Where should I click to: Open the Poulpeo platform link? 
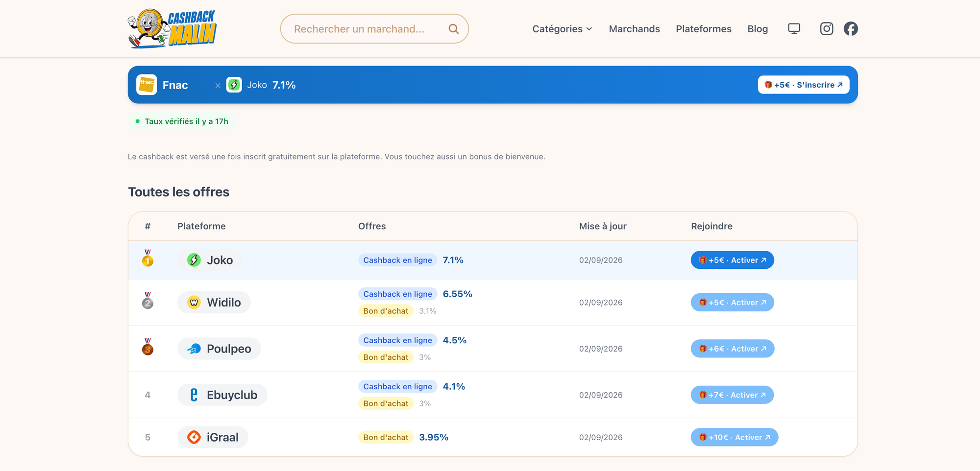pos(219,349)
